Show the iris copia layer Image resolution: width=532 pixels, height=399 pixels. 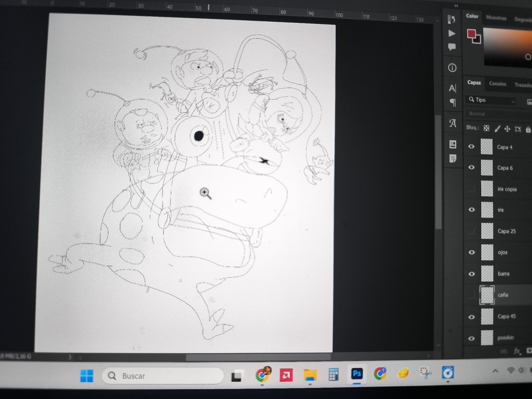coord(471,188)
